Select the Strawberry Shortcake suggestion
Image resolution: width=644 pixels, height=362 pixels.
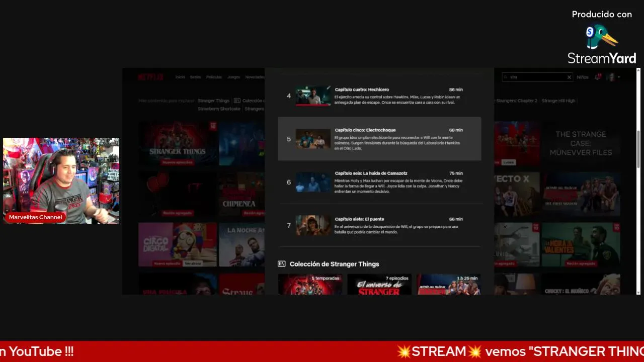point(219,109)
